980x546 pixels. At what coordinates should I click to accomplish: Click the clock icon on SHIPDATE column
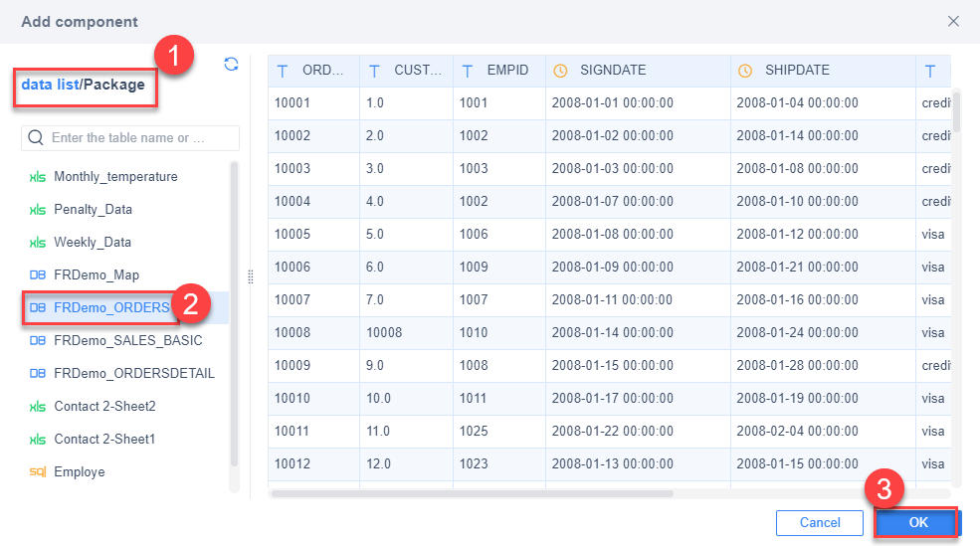click(745, 71)
